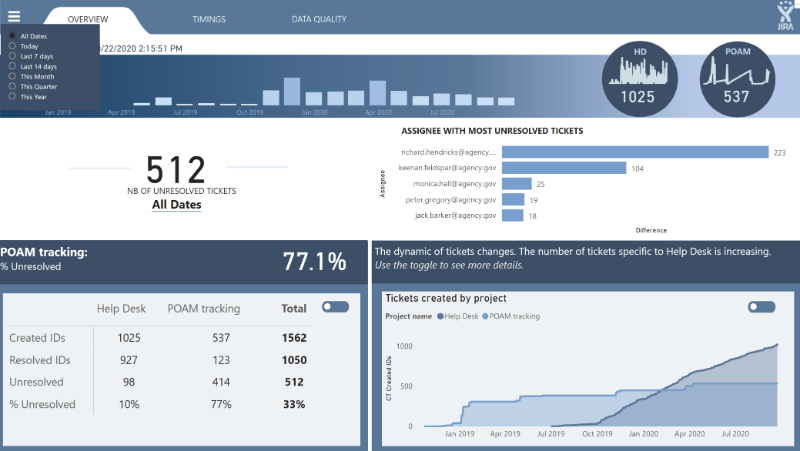The width and height of the screenshot is (800, 451).
Task: Click POAM tracking legend marker
Action: 486,316
